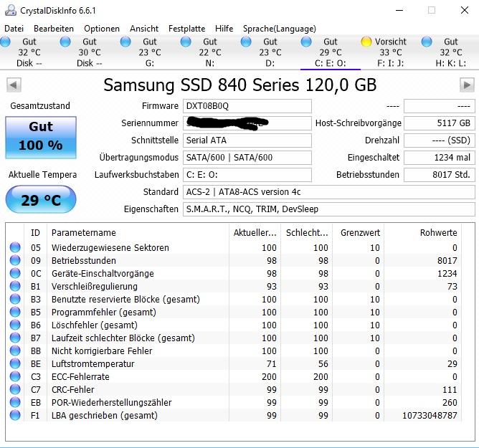Click status orb for LBA geschrieben row
This screenshot has width=479, height=448.
click(x=15, y=415)
